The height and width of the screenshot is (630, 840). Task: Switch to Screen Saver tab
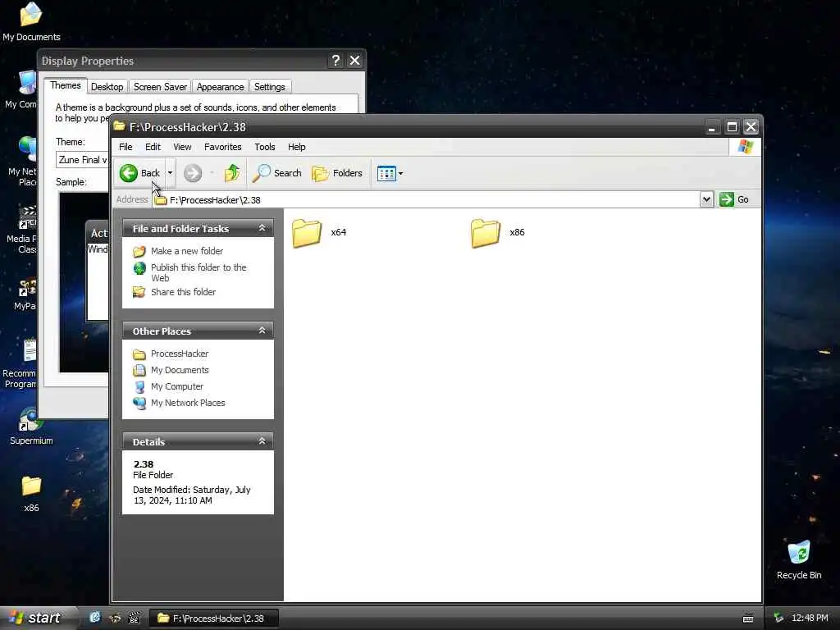tap(160, 87)
